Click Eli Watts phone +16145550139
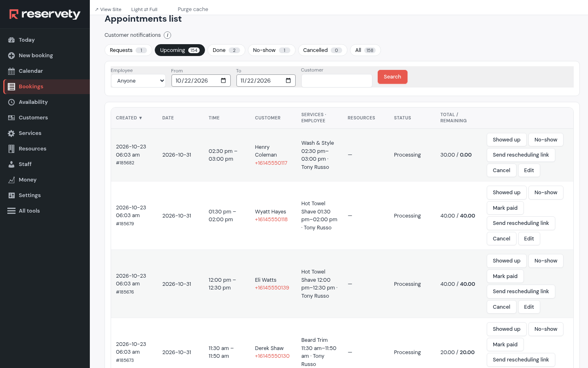 click(272, 288)
